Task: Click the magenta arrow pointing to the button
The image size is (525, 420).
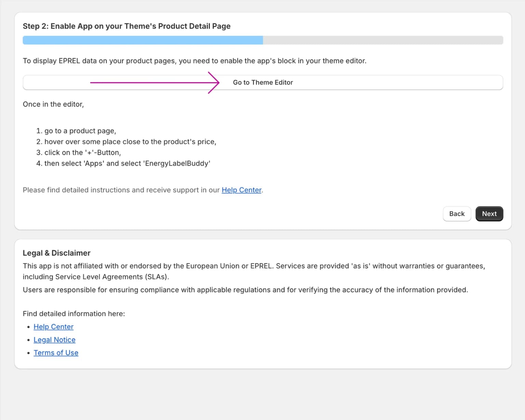Action: coord(154,82)
